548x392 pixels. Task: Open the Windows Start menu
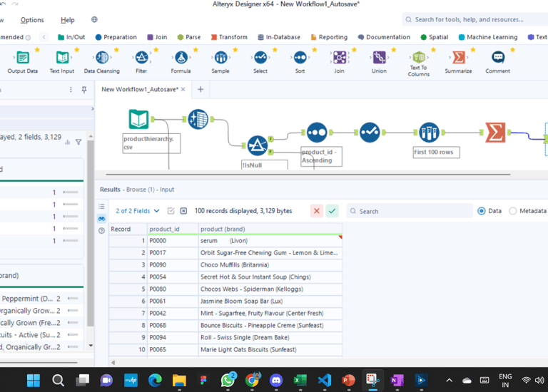coord(34,380)
